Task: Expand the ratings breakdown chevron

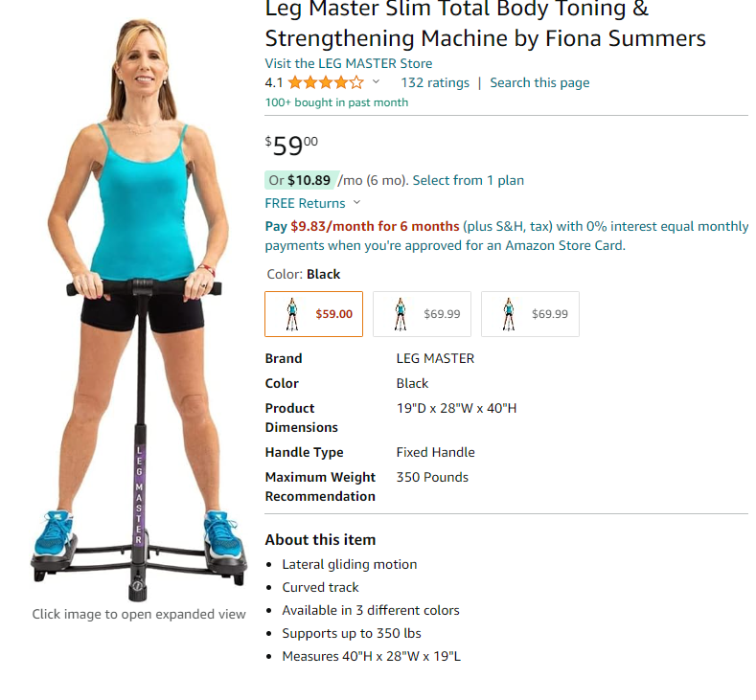Action: 376,82
